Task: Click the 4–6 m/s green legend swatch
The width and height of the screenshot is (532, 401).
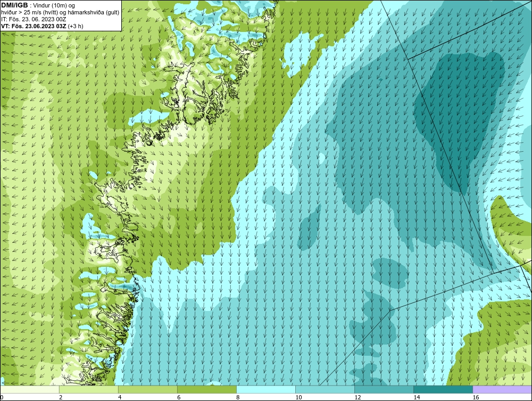Action: 148,389
